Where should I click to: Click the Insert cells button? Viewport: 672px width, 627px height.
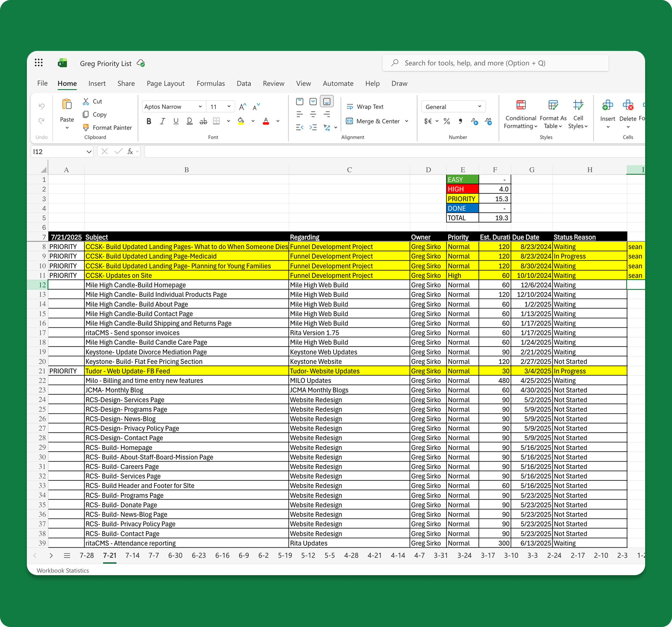coord(607,106)
